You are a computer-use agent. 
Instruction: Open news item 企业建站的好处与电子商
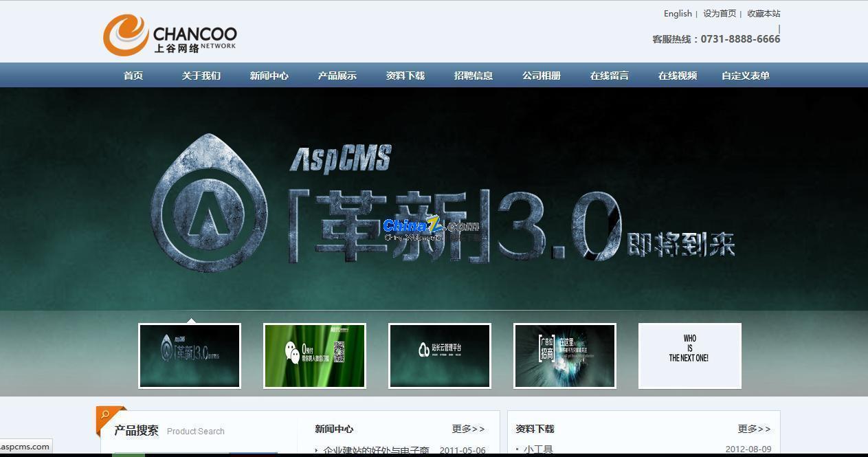376,451
